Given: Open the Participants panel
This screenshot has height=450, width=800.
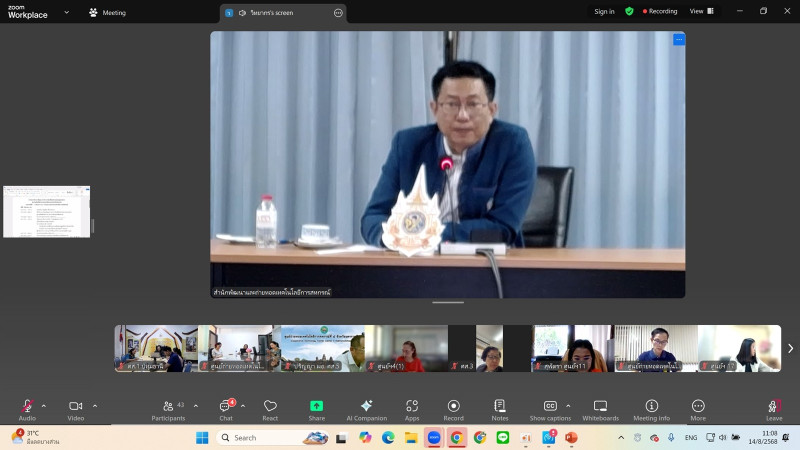Looking at the screenshot, I should 167,408.
